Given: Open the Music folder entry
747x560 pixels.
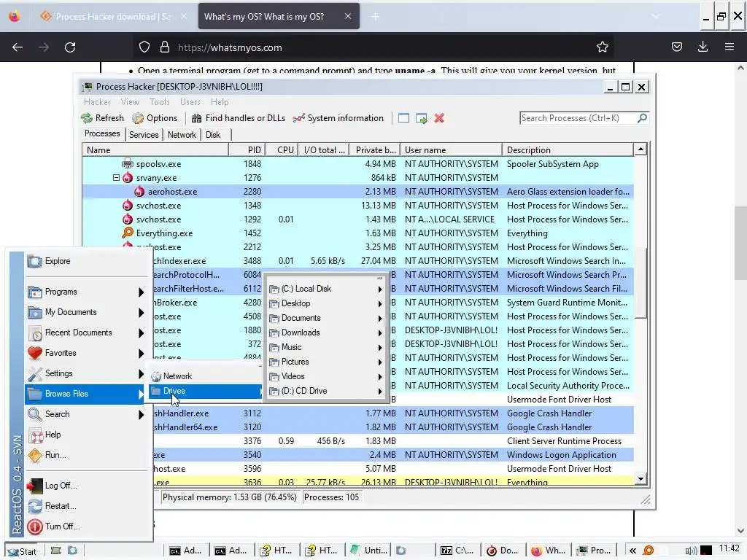Looking at the screenshot, I should click(x=325, y=347).
